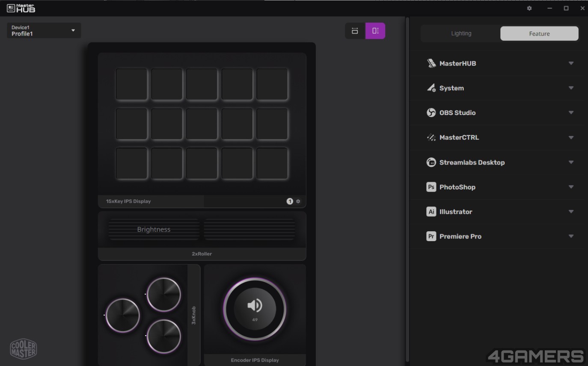Viewport: 588px width, 366px height.
Task: Select the encoder dial ring
Action: [x=255, y=309]
